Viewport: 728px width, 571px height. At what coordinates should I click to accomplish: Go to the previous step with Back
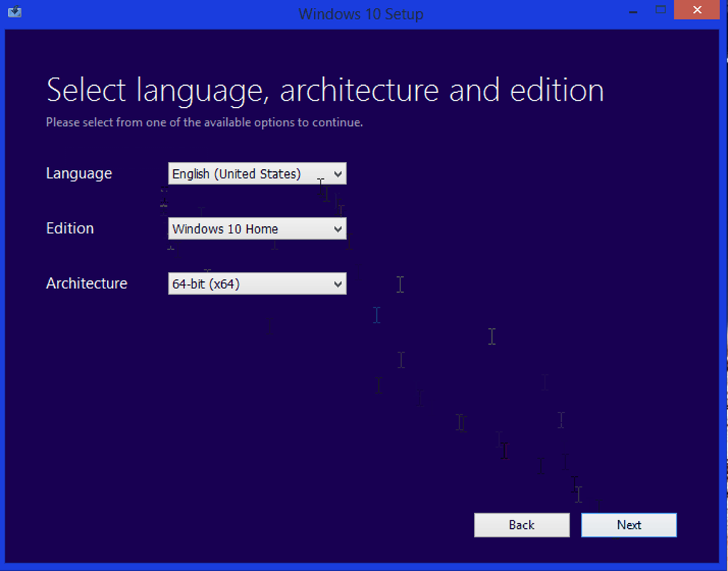pyautogui.click(x=522, y=525)
